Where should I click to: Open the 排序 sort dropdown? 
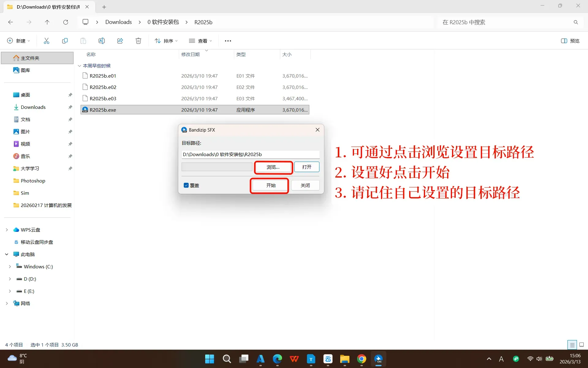[x=166, y=41]
